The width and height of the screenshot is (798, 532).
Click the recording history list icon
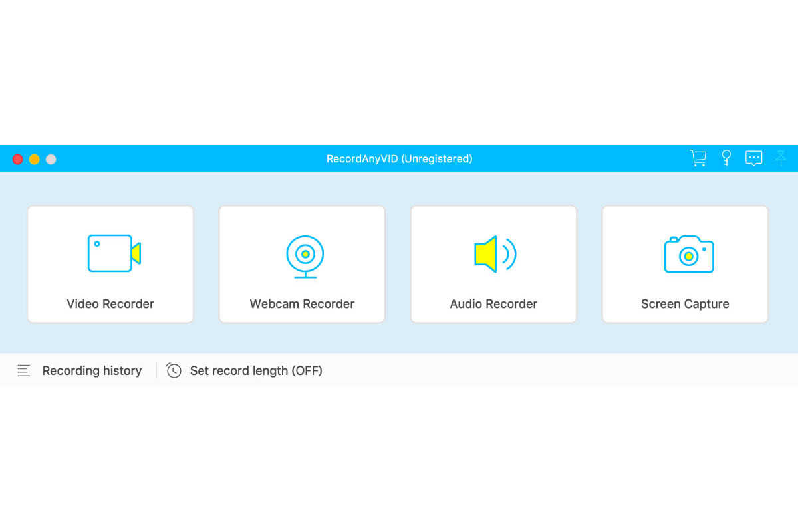point(24,371)
